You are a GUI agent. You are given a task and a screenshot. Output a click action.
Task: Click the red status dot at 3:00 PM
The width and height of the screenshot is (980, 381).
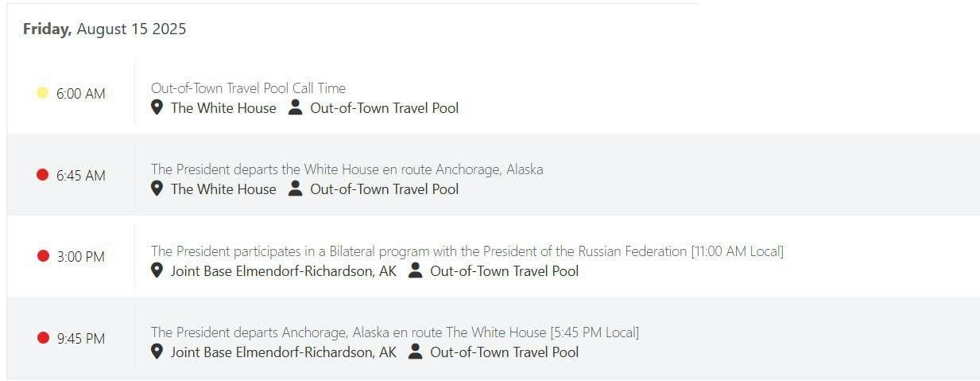tap(43, 256)
